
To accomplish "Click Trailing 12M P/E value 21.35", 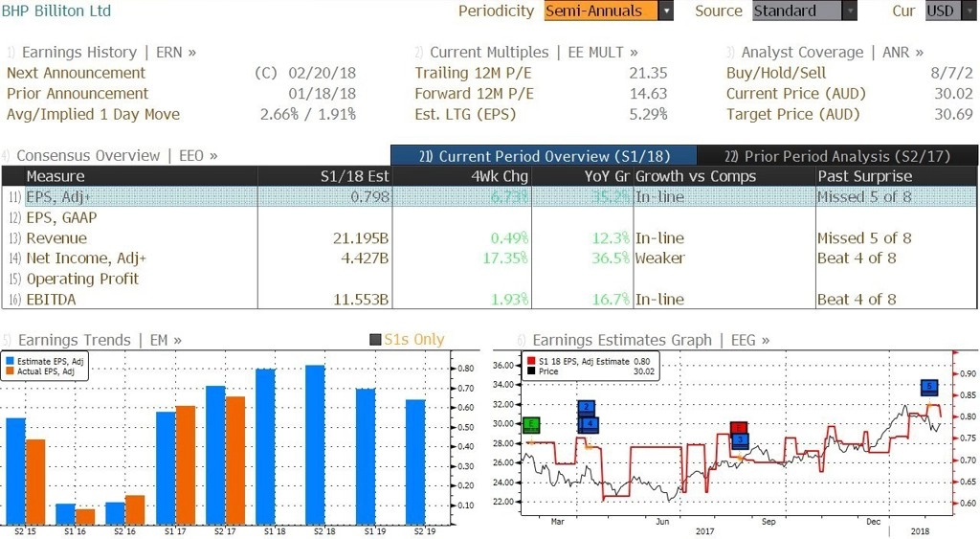I will (x=648, y=73).
